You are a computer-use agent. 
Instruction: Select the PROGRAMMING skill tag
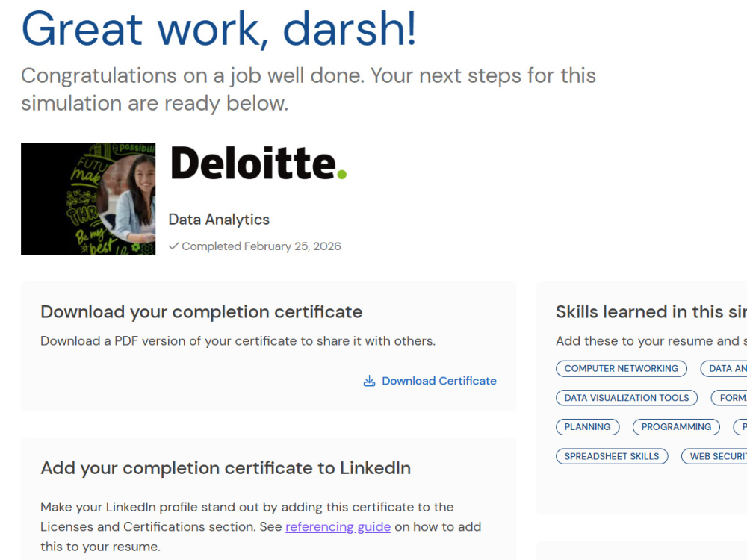point(676,426)
